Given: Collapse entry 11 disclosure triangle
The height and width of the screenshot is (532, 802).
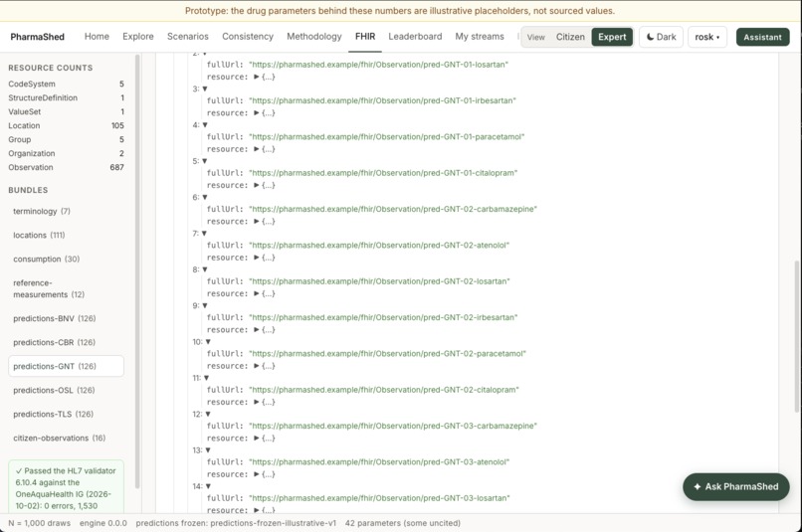Looking at the screenshot, I should pyautogui.click(x=206, y=378).
